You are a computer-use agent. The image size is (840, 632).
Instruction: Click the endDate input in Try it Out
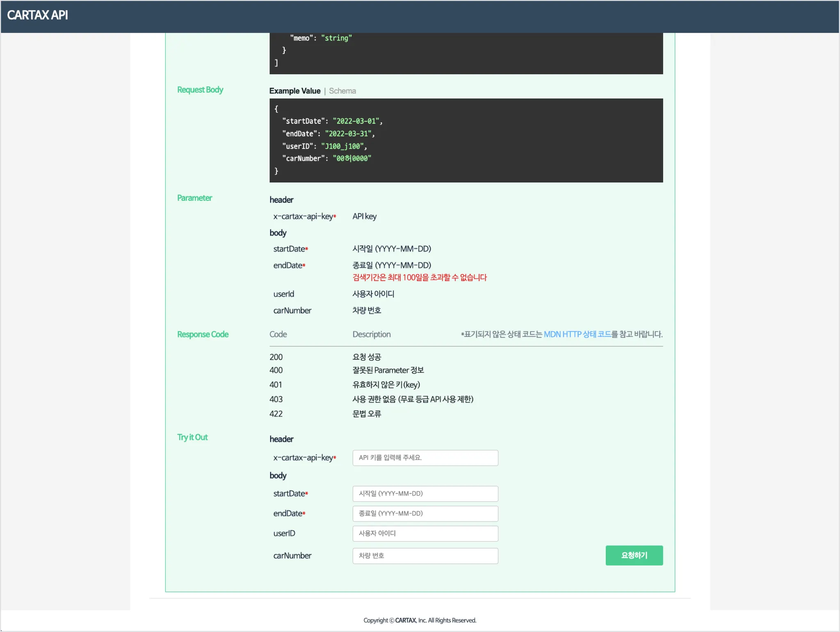(425, 514)
